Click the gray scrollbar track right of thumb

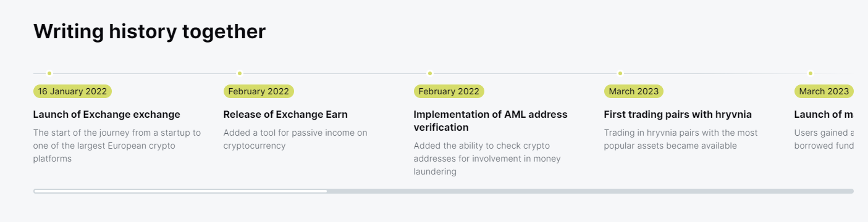(591, 191)
